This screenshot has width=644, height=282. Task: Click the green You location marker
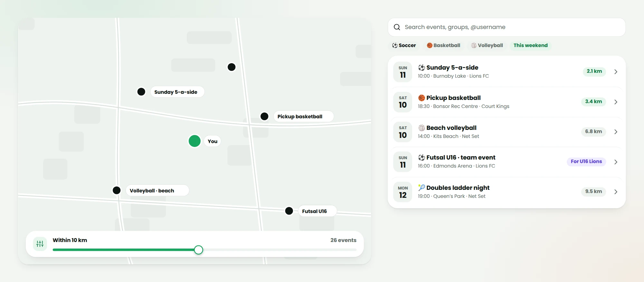coord(194,141)
